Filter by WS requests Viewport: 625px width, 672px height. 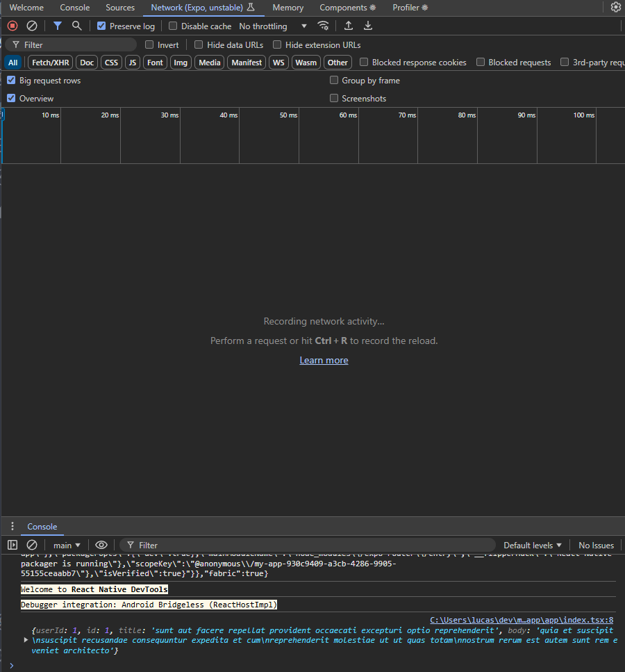(x=279, y=63)
